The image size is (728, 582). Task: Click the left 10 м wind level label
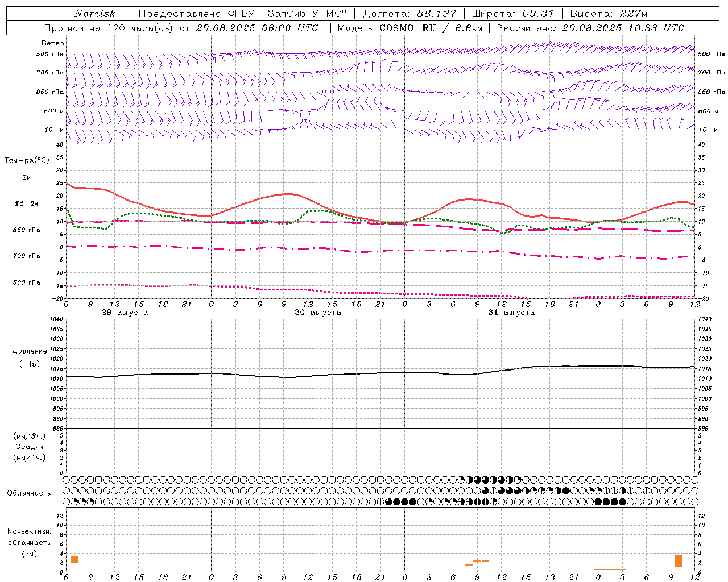(x=55, y=130)
